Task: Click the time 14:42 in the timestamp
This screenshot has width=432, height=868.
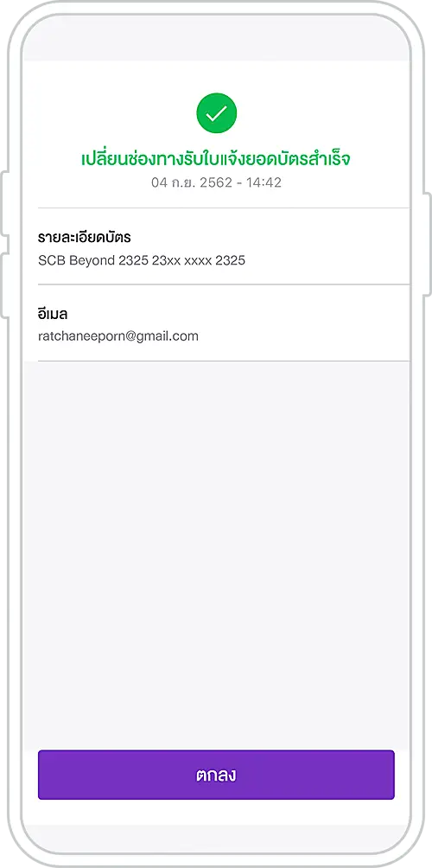Action: (x=264, y=182)
